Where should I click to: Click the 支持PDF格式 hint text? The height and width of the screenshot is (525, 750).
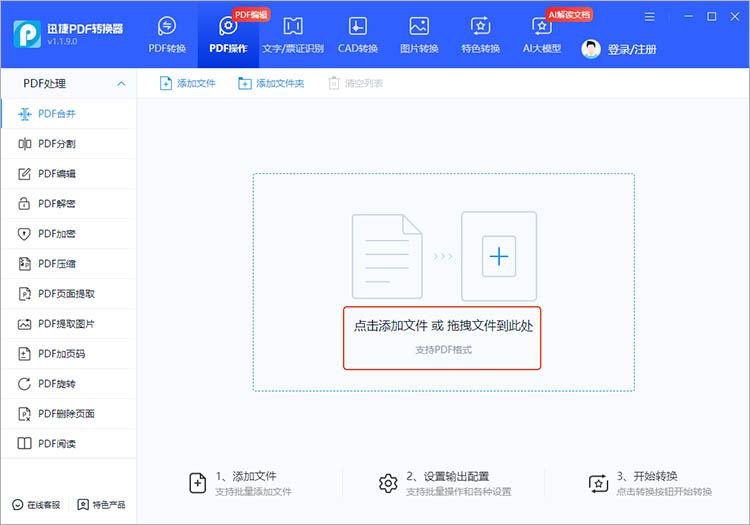tap(443, 350)
